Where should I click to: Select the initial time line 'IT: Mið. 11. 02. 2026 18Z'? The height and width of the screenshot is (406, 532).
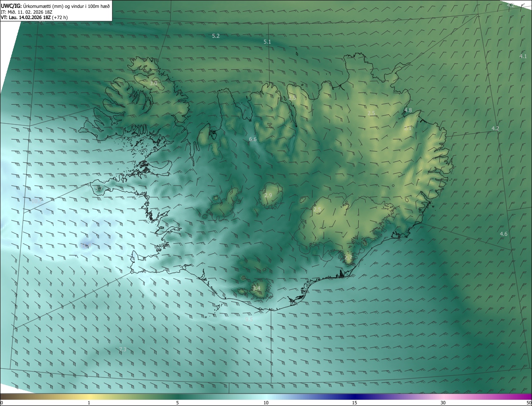point(26,12)
